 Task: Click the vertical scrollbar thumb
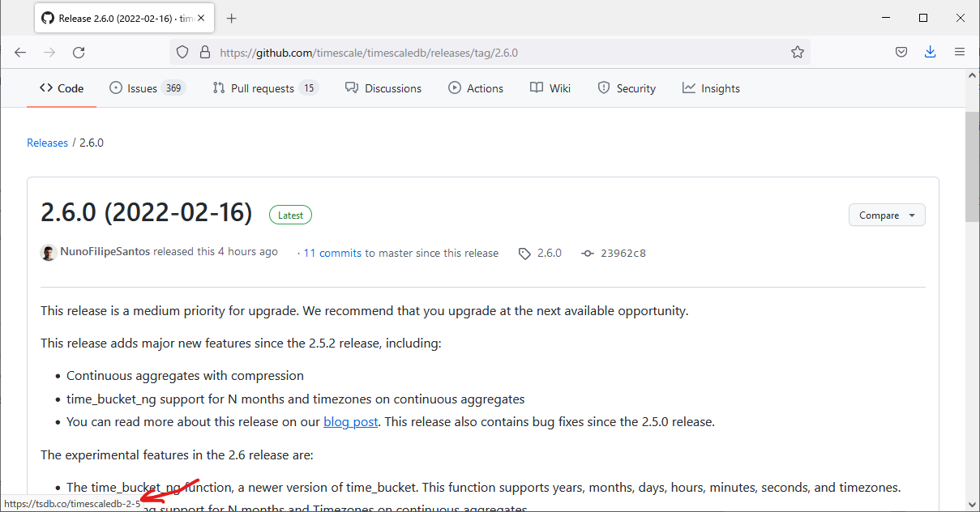(x=972, y=166)
